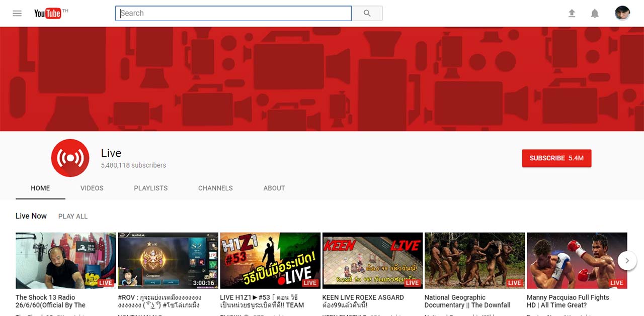Click the LIVE badge on the H1Z1 stream
The image size is (644, 316).
point(310,283)
